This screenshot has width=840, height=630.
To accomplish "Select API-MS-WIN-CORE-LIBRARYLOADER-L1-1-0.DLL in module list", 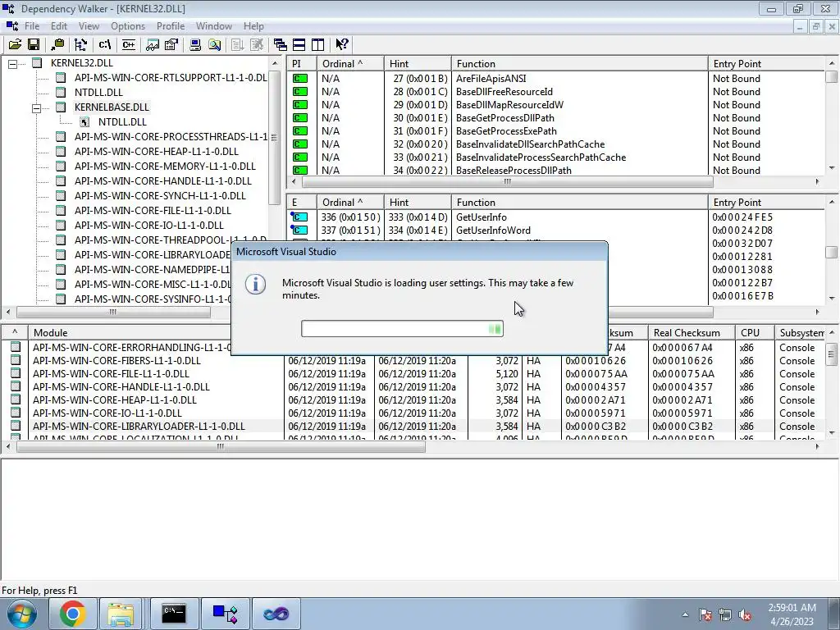I will (x=139, y=427).
